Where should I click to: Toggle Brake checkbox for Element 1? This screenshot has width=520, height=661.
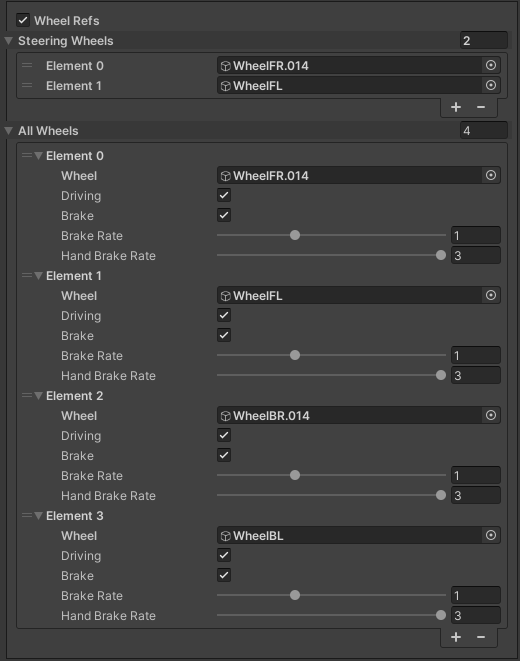point(224,335)
